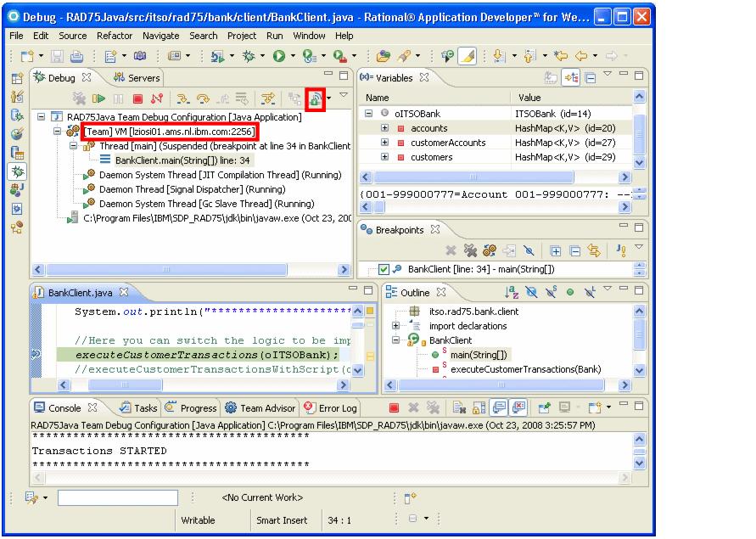Expand the accounts variable
Screen dimensions: 756x539
pyautogui.click(x=384, y=128)
